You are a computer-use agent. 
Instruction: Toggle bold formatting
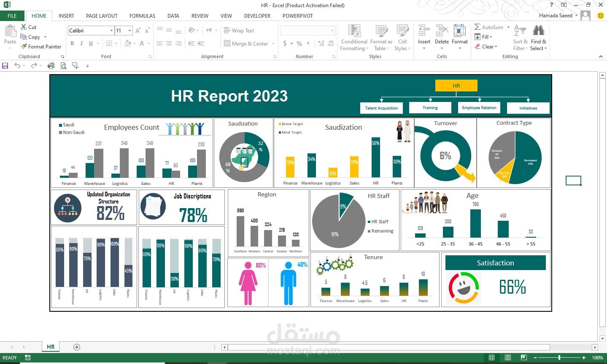tap(72, 43)
